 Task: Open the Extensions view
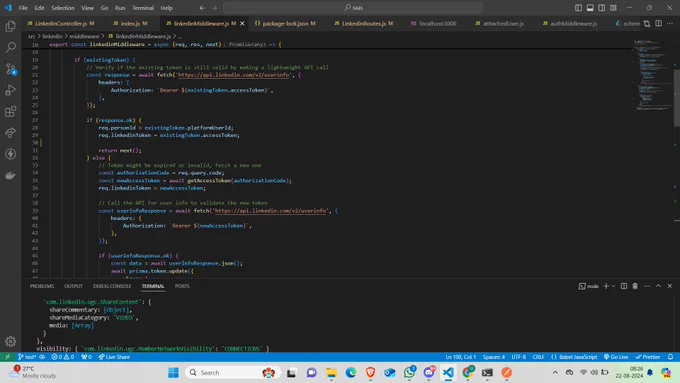(x=10, y=111)
